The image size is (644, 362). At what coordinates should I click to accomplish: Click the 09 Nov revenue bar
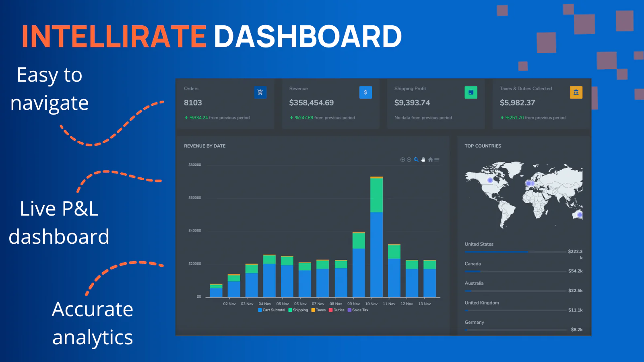pos(359,265)
